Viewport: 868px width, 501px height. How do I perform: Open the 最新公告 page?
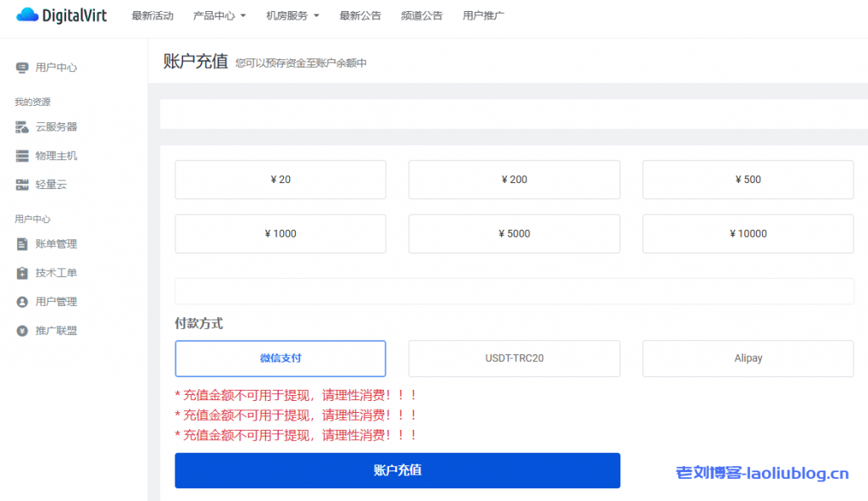pyautogui.click(x=360, y=14)
